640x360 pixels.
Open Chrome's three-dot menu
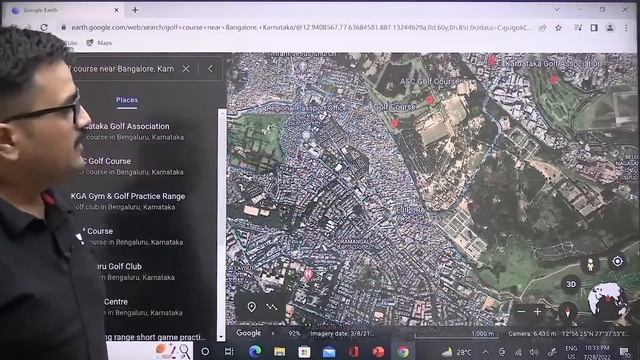[x=626, y=28]
